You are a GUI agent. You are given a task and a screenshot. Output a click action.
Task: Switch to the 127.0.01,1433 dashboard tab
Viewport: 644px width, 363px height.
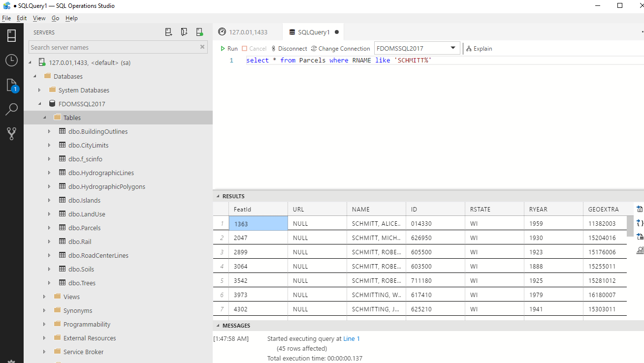point(248,32)
